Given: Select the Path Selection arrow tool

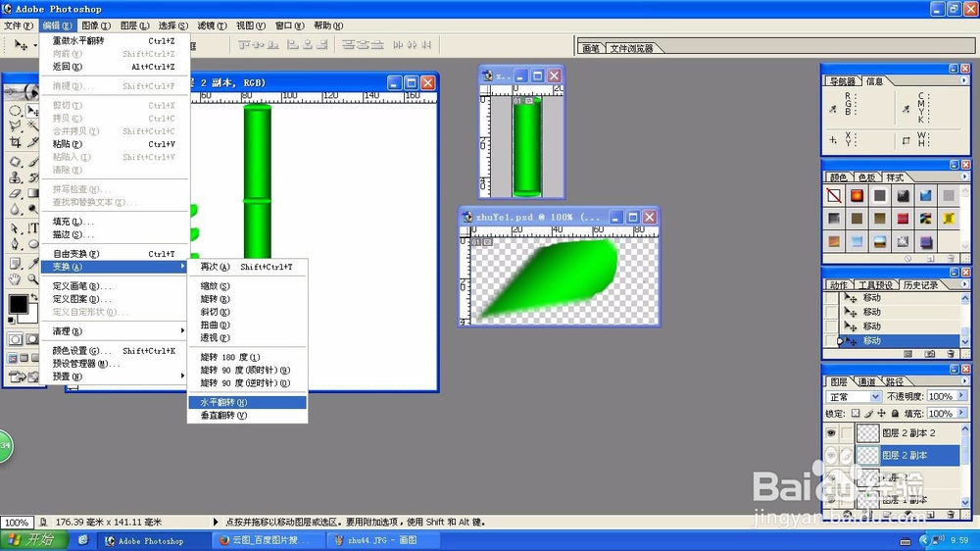Looking at the screenshot, I should (15, 227).
